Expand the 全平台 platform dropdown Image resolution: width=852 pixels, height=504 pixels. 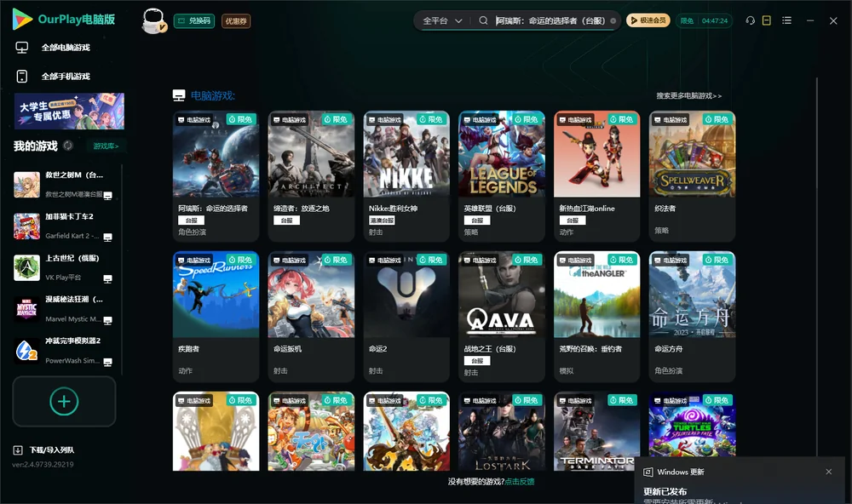[x=442, y=20]
